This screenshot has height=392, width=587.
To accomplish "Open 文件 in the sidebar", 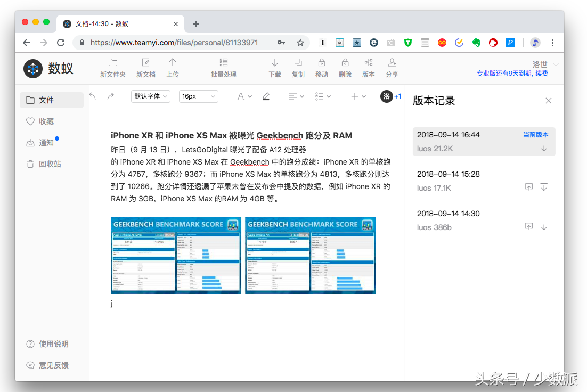I will tap(52, 100).
